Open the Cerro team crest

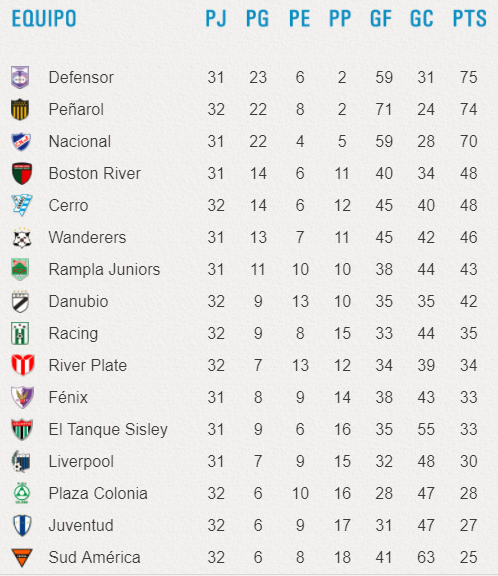pyautogui.click(x=22, y=205)
